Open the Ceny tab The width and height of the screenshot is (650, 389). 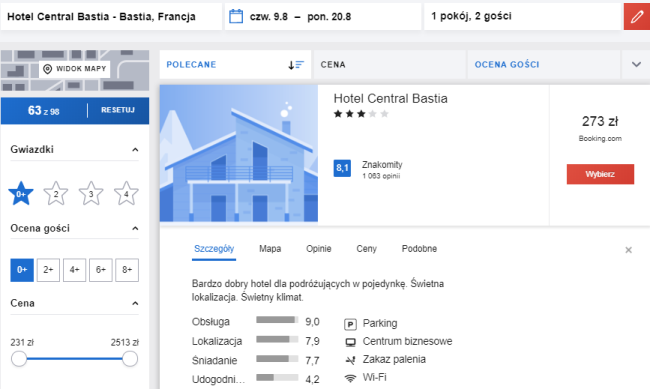coord(366,249)
